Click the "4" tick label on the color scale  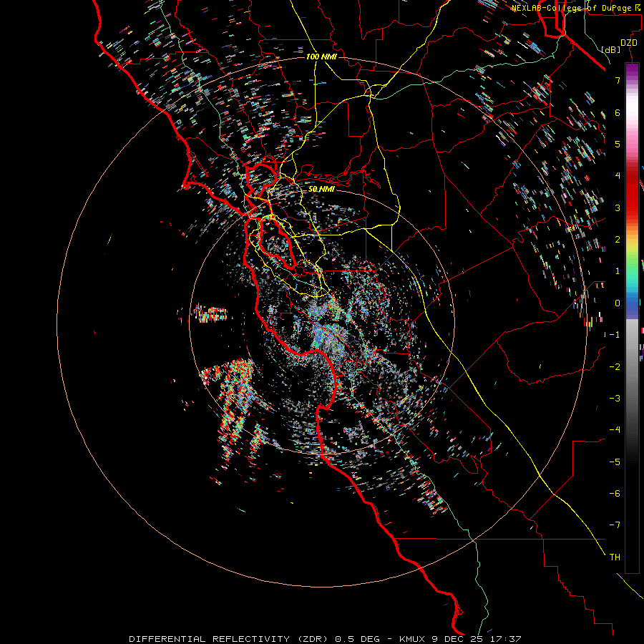point(618,176)
